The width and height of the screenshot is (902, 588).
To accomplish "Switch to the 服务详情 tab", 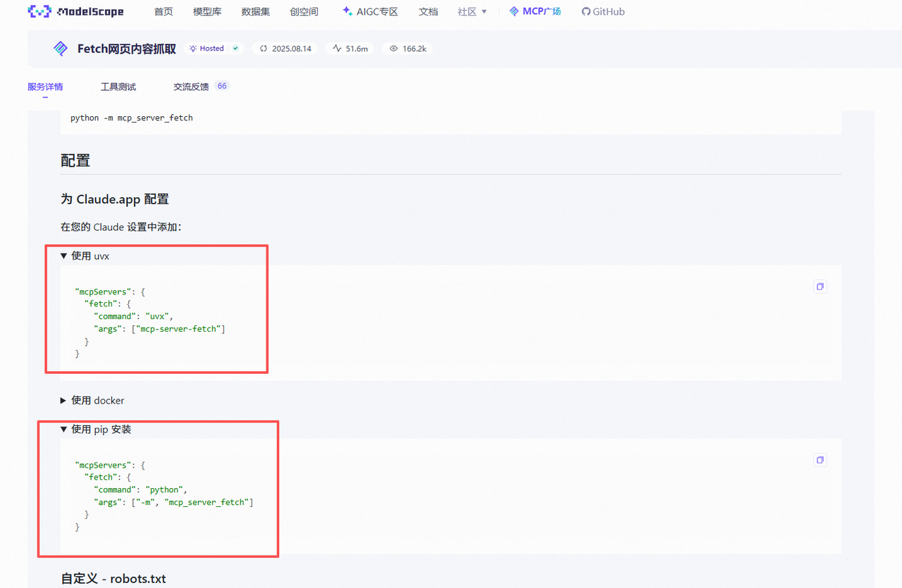I will point(45,87).
